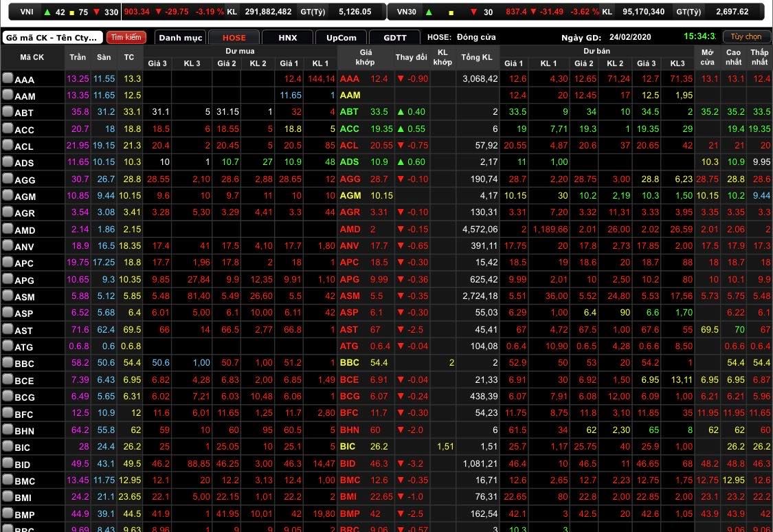Image resolution: width=773 pixels, height=532 pixels.
Task: Click AGR ticker in left column
Action: click(25, 214)
